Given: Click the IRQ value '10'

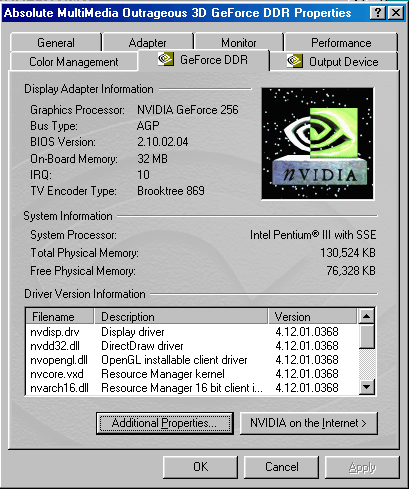Looking at the screenshot, I should [x=143, y=175].
